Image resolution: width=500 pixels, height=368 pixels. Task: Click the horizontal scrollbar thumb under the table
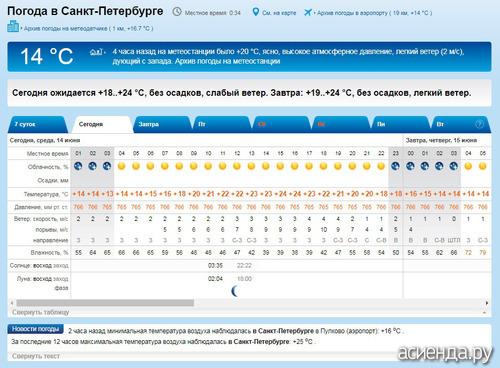point(105,303)
